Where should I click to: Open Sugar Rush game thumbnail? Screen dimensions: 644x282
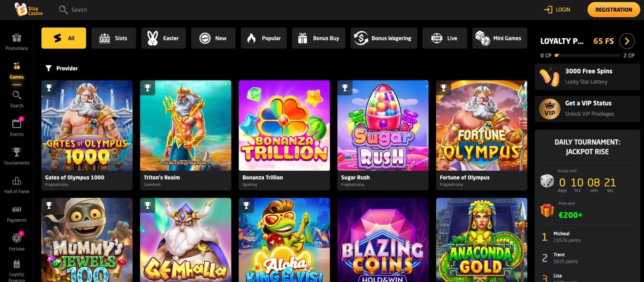tap(383, 126)
